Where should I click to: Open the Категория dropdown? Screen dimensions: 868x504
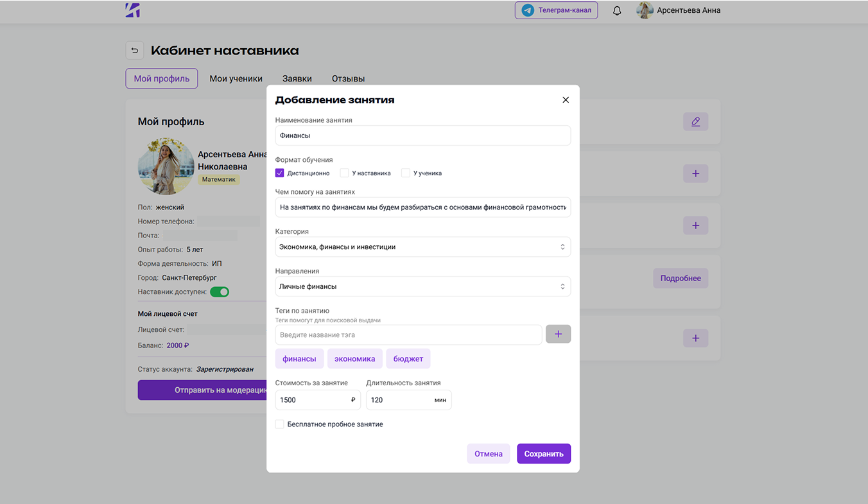422,247
